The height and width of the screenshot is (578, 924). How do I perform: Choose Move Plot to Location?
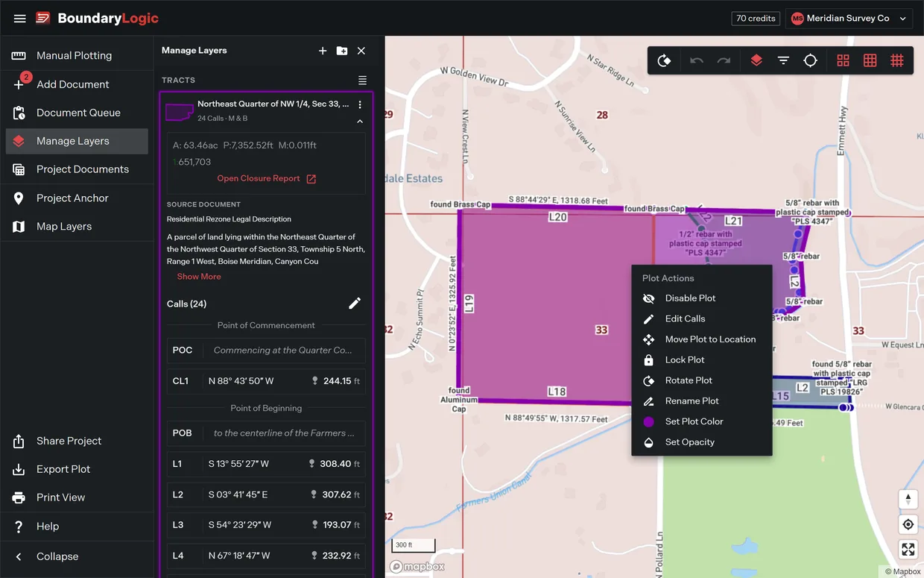(701, 339)
